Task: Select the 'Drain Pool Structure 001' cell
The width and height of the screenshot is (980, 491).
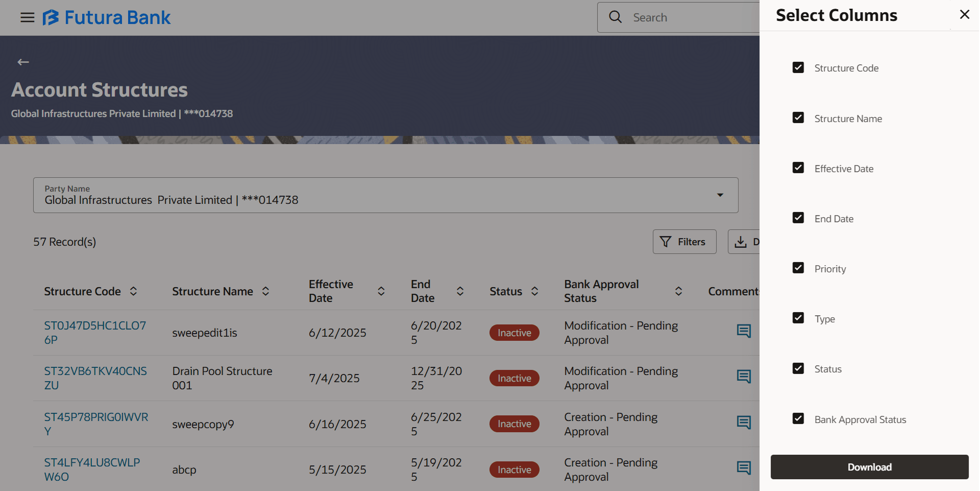Action: click(x=222, y=378)
